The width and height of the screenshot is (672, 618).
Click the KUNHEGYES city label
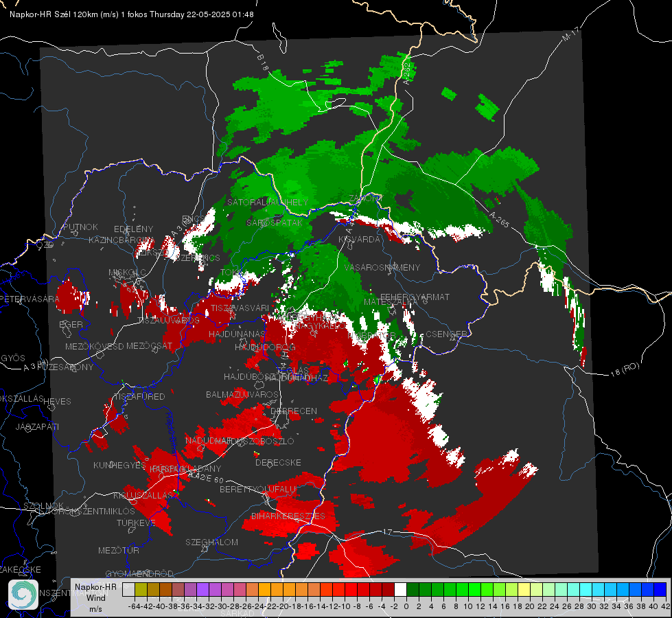(119, 465)
